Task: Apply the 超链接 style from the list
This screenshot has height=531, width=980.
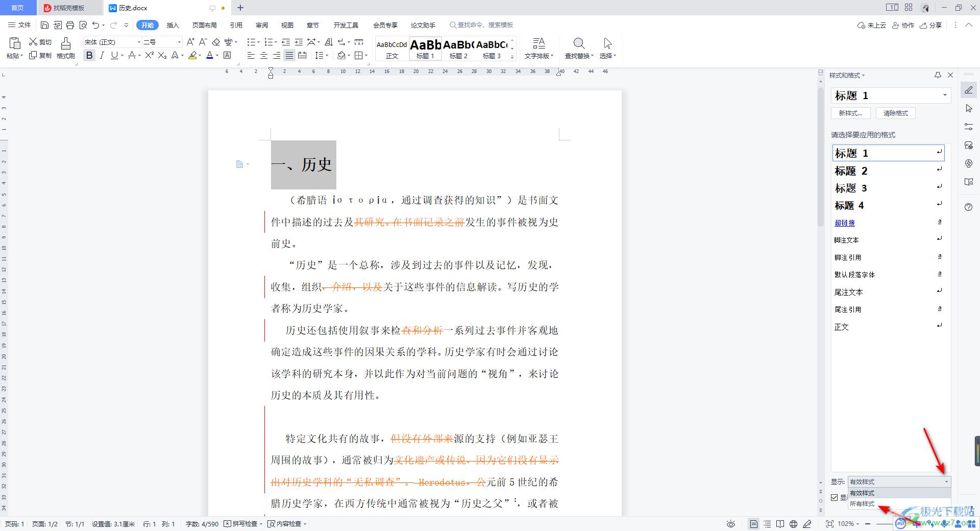Action: point(888,223)
